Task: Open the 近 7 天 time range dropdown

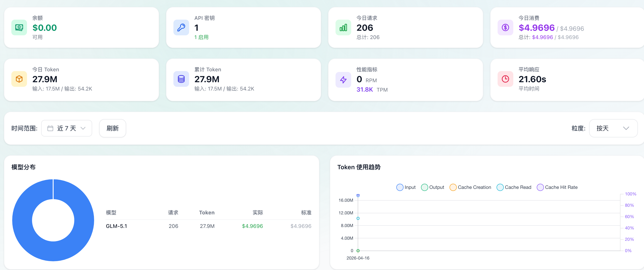Action: pos(66,128)
